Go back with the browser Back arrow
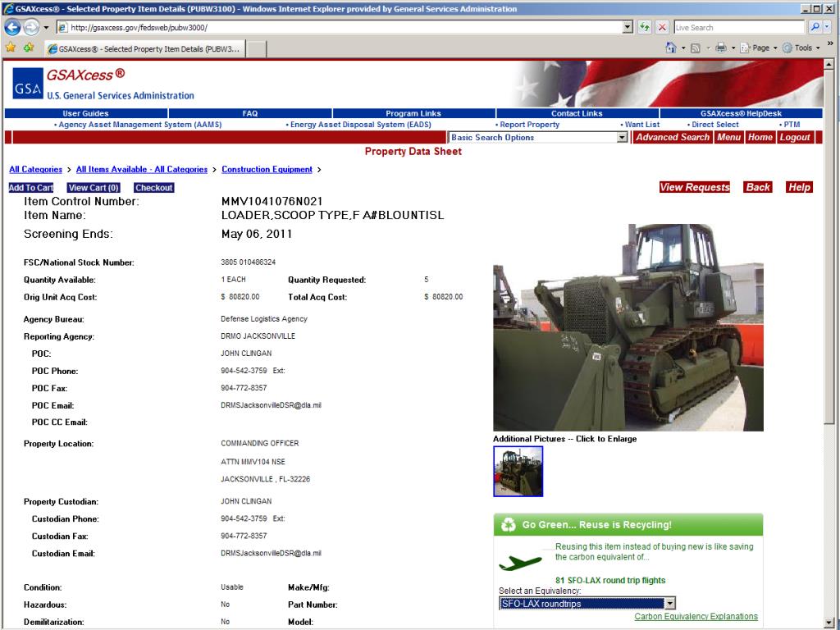 pos(12,27)
